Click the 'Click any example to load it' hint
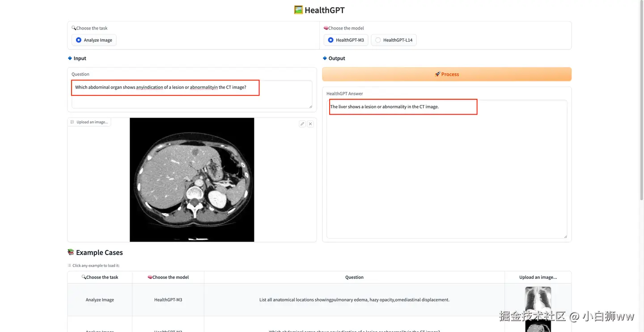 (x=93, y=265)
